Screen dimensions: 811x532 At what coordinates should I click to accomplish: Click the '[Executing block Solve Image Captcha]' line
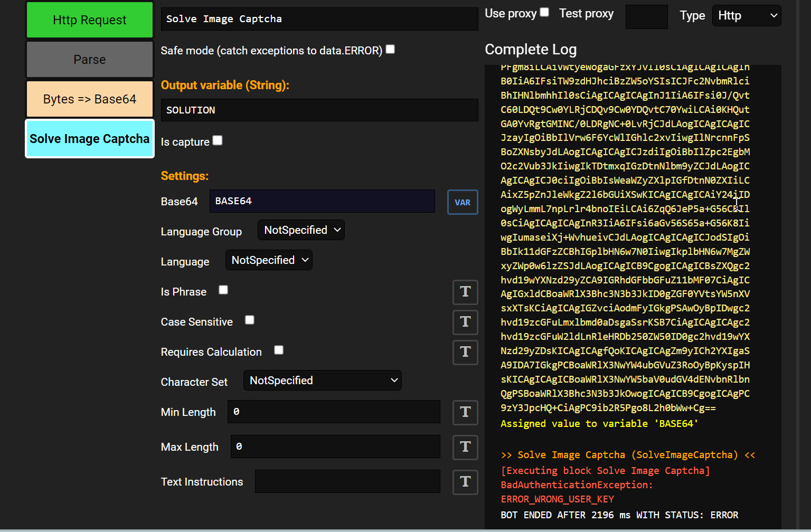click(605, 471)
